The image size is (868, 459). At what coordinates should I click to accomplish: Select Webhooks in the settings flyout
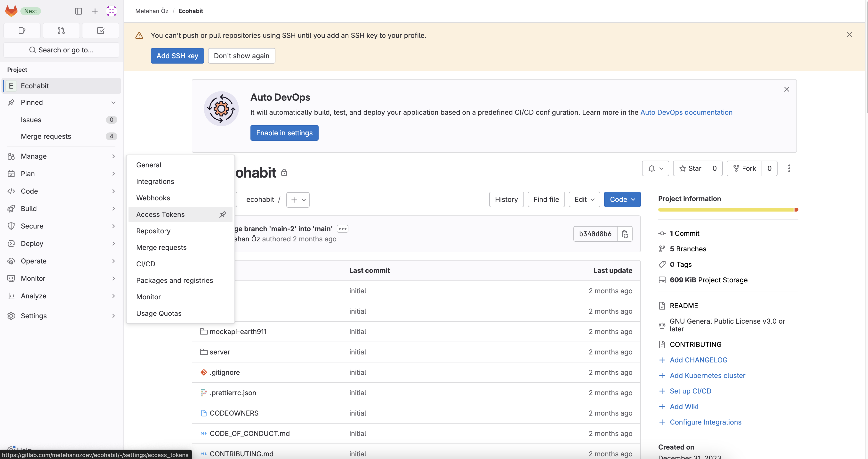153,198
